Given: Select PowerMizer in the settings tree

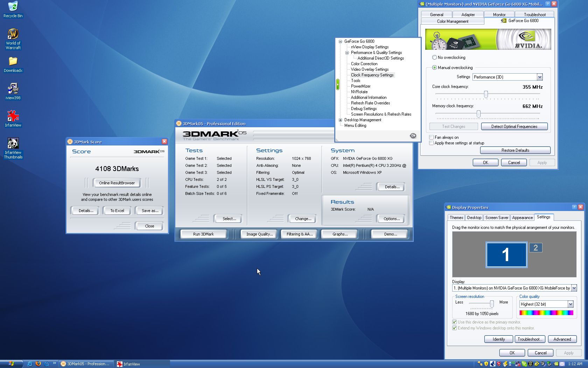Looking at the screenshot, I should tap(360, 86).
